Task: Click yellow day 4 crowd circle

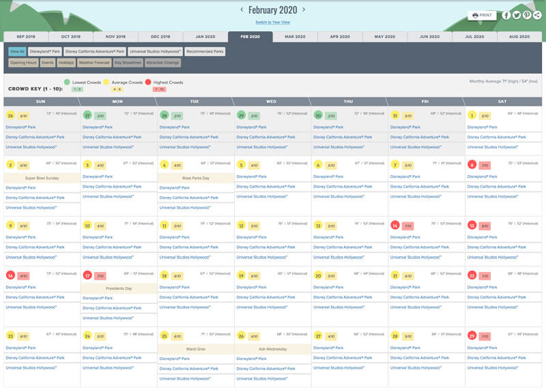Action: coord(164,165)
